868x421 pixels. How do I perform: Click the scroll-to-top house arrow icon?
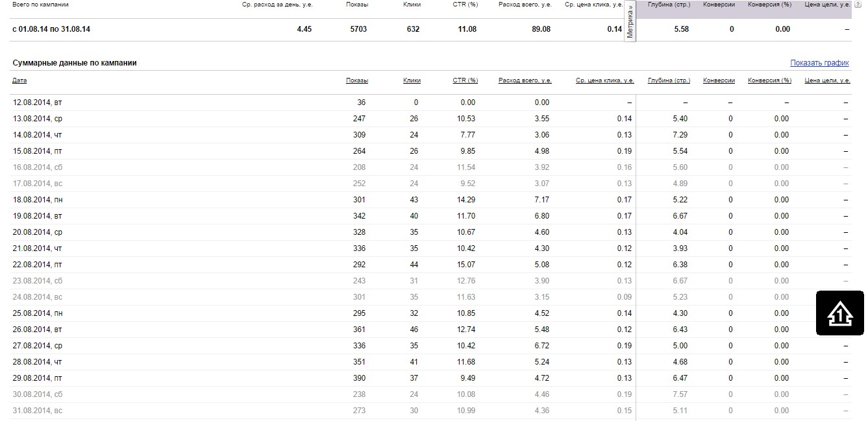840,314
